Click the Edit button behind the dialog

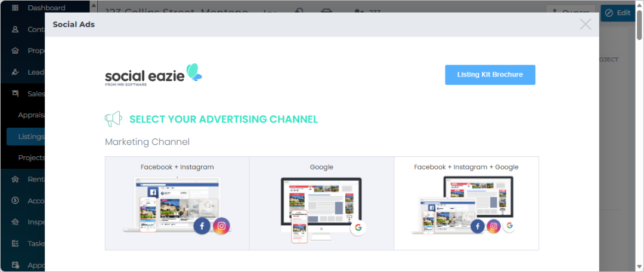coord(618,13)
